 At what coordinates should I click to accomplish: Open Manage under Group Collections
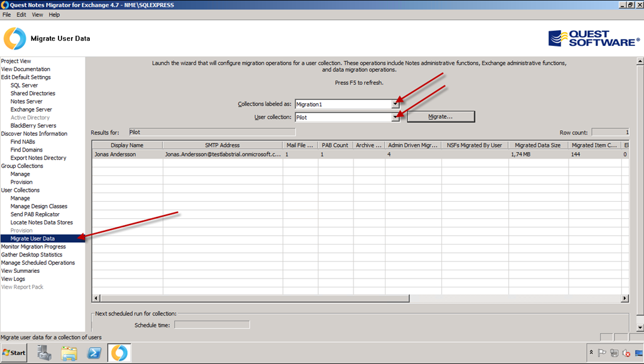(20, 174)
